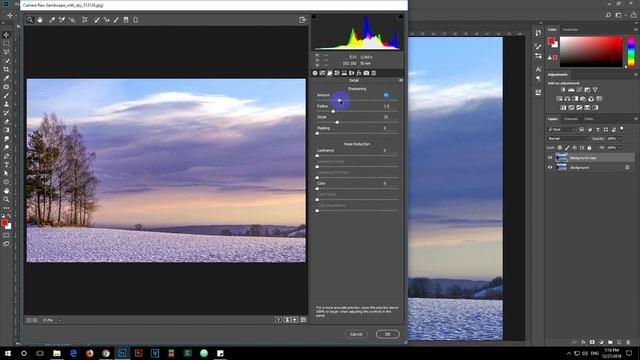
Task: Hide the Background layer
Action: point(550,167)
